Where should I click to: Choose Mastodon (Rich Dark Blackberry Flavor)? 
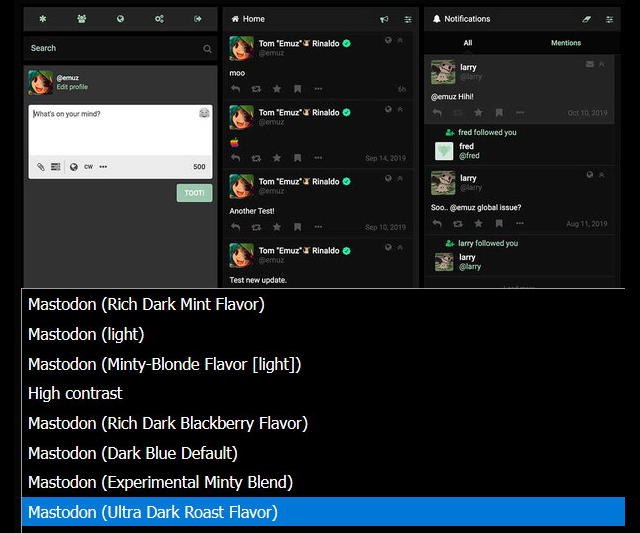[323, 423]
